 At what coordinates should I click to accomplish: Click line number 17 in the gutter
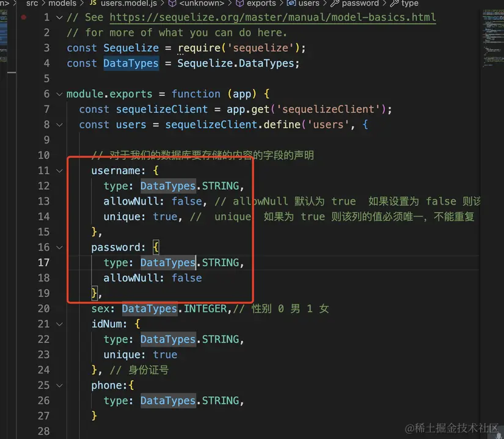pos(44,263)
